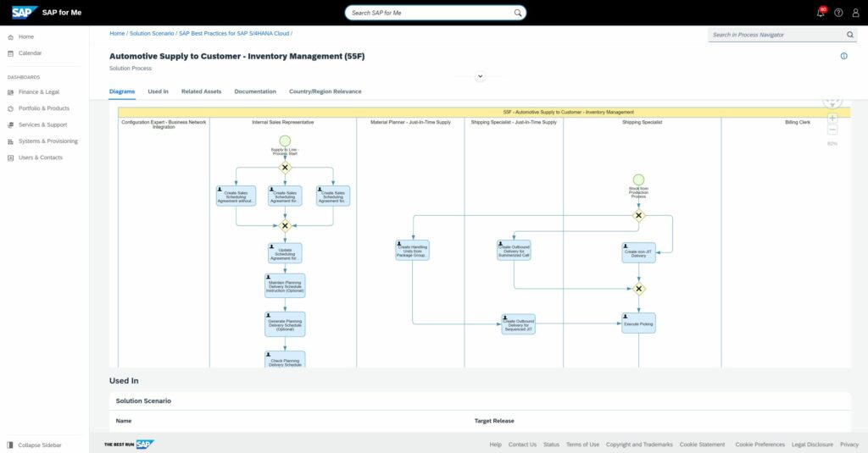Click Shipping Specialist lane header

(643, 122)
